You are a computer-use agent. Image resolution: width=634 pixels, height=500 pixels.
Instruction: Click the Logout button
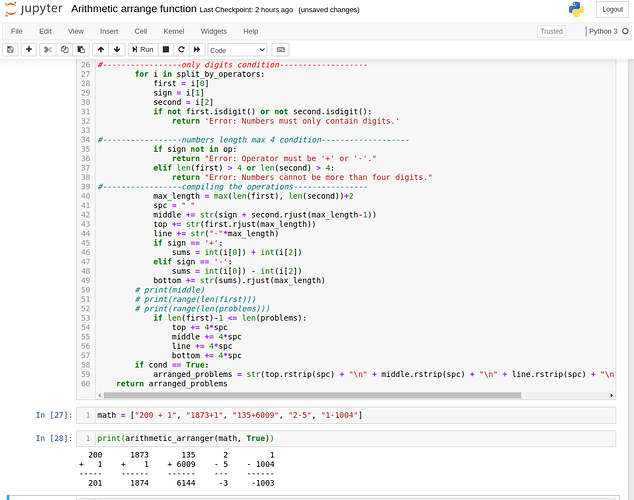[x=612, y=9]
